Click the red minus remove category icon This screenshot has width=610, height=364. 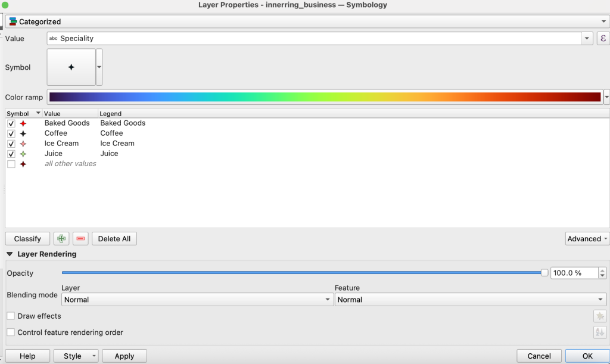coord(80,239)
